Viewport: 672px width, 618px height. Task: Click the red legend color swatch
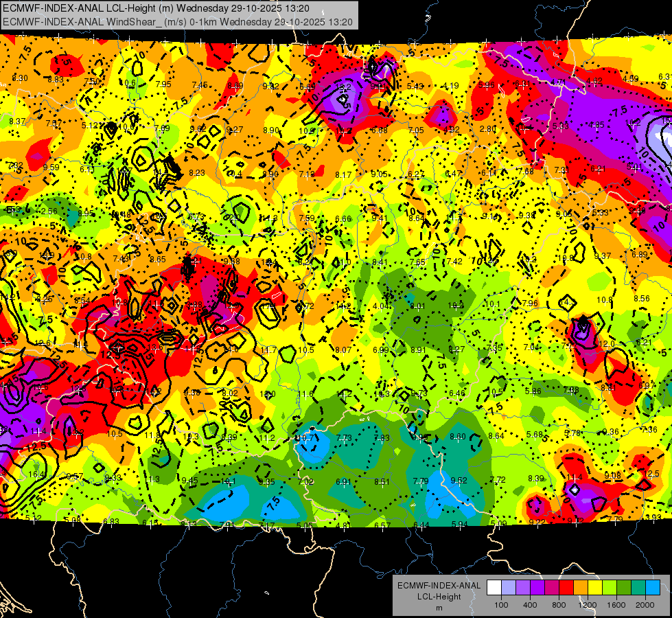tap(566, 588)
